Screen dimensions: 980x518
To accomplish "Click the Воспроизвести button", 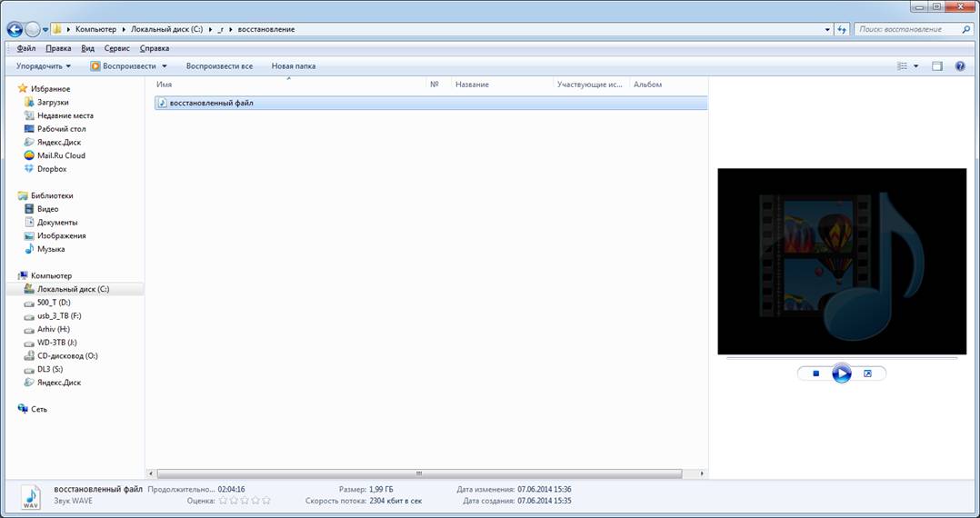I will [x=123, y=65].
